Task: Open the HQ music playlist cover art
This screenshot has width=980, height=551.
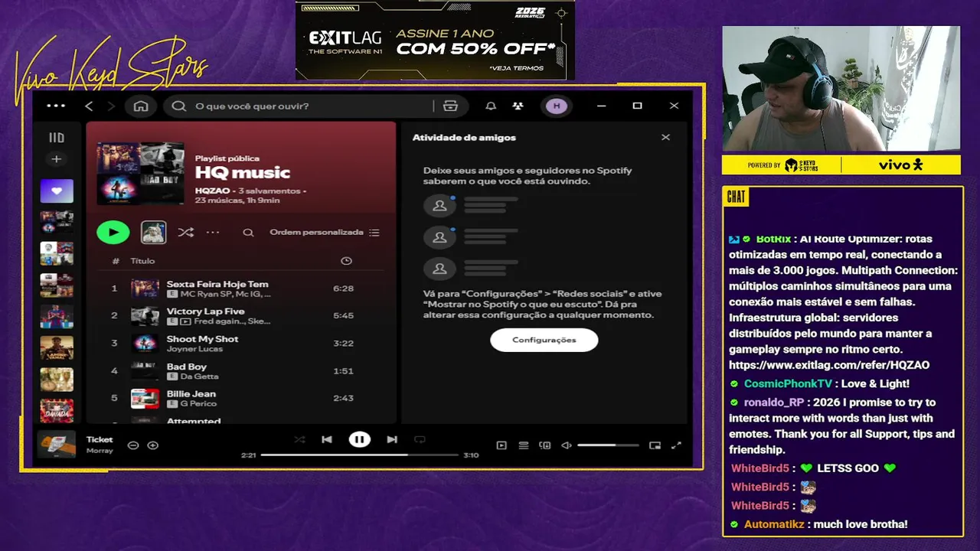Action: click(140, 173)
